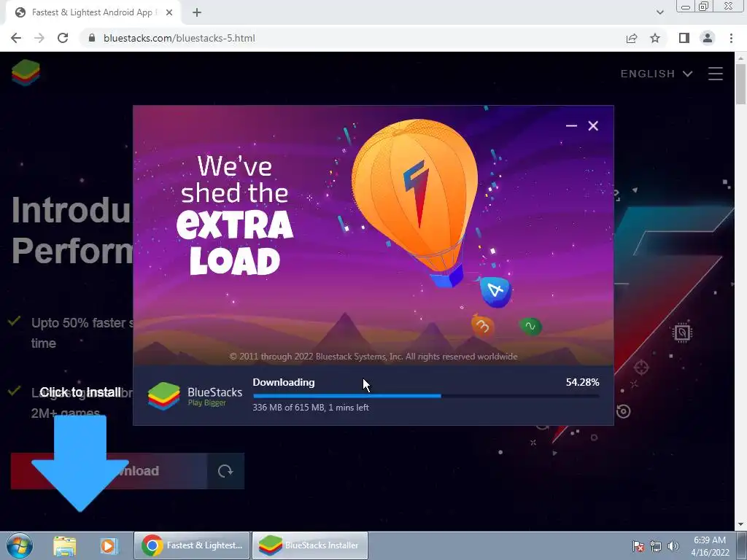This screenshot has height=560, width=747.
Task: Click the address bar URL
Action: [179, 38]
